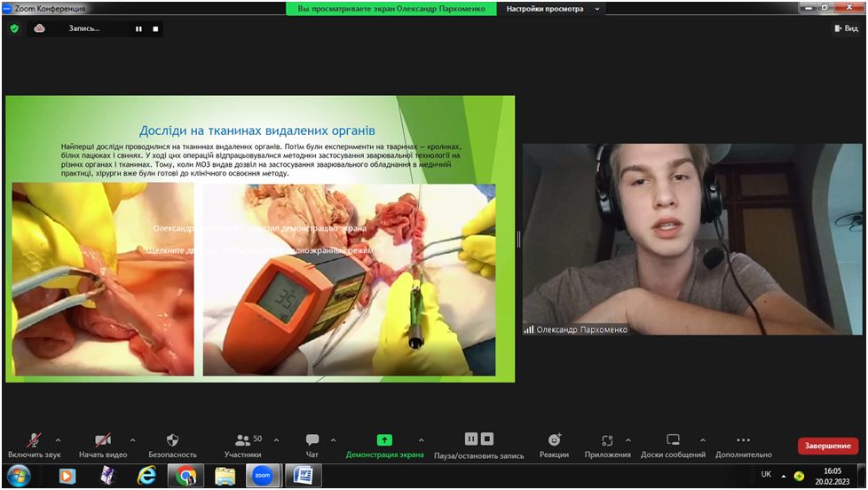This screenshot has height=490, width=868.
Task: Open the Чат chat bubble icon
Action: (x=312, y=440)
